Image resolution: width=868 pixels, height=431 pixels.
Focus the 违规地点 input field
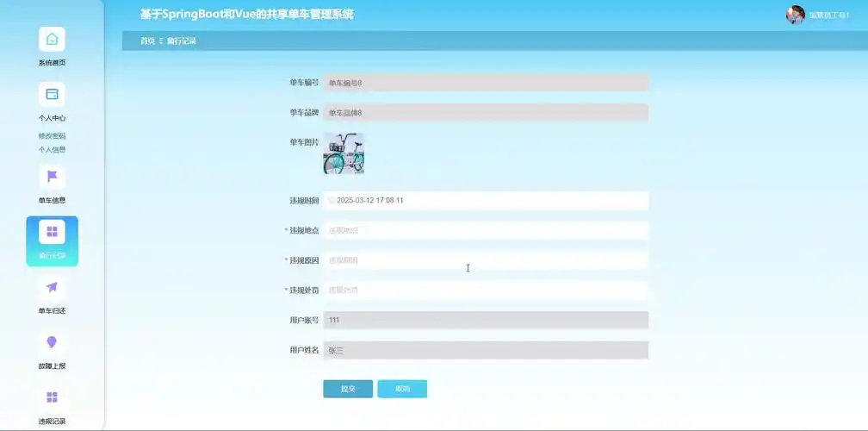click(x=486, y=230)
